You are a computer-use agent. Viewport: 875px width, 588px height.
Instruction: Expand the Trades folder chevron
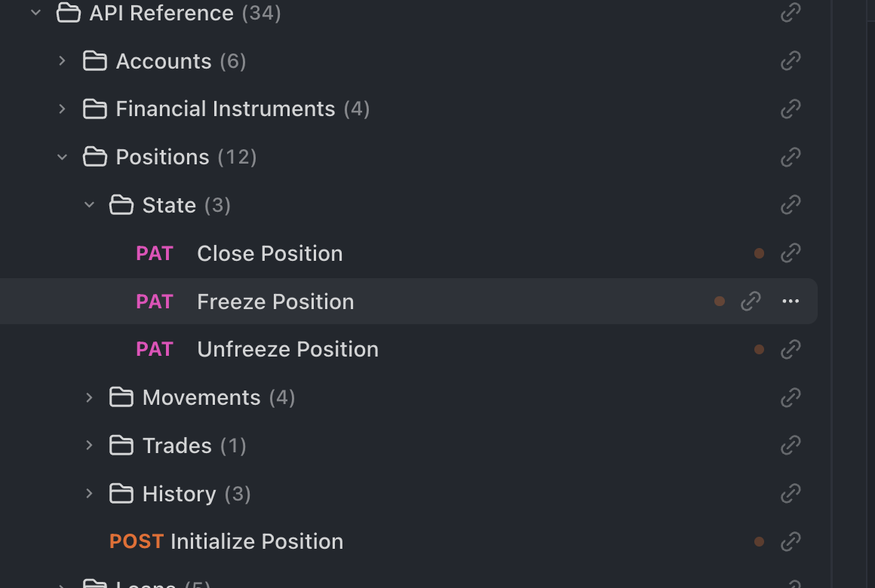click(x=89, y=446)
